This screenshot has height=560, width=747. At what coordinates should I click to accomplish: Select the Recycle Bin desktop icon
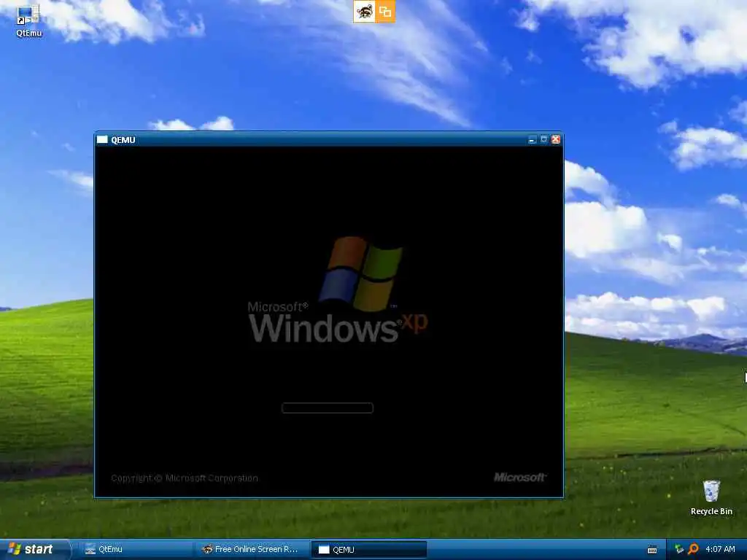click(x=711, y=497)
